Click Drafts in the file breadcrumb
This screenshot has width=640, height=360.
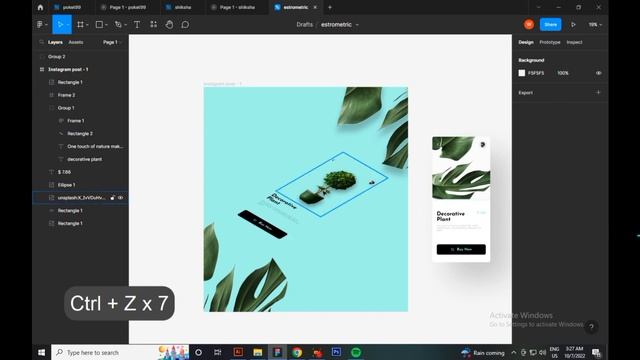304,24
